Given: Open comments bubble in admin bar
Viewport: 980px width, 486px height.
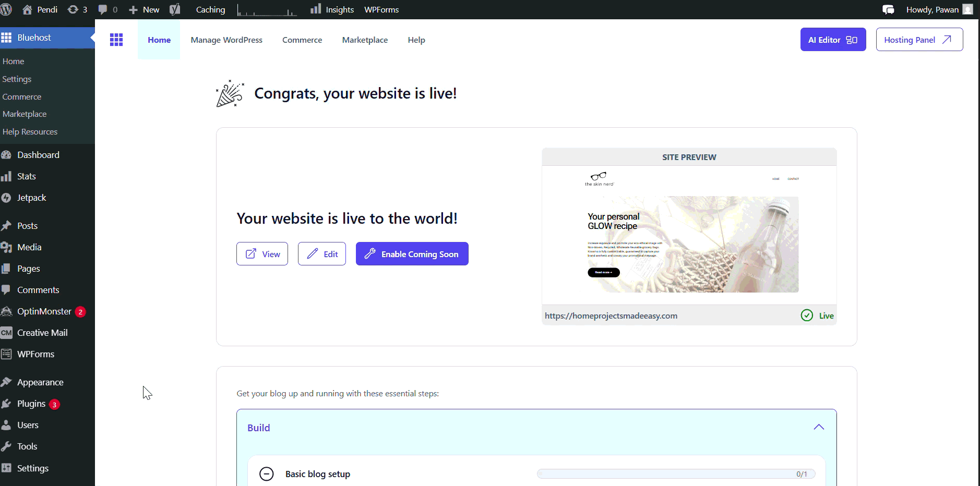Looking at the screenshot, I should [107, 9].
